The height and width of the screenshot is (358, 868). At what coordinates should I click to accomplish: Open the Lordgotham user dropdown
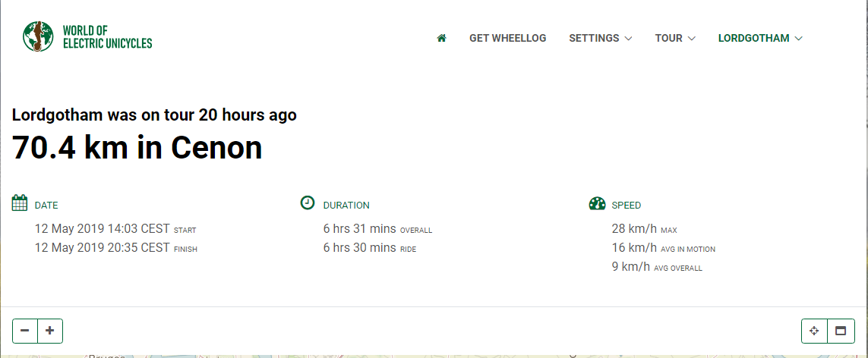[760, 38]
